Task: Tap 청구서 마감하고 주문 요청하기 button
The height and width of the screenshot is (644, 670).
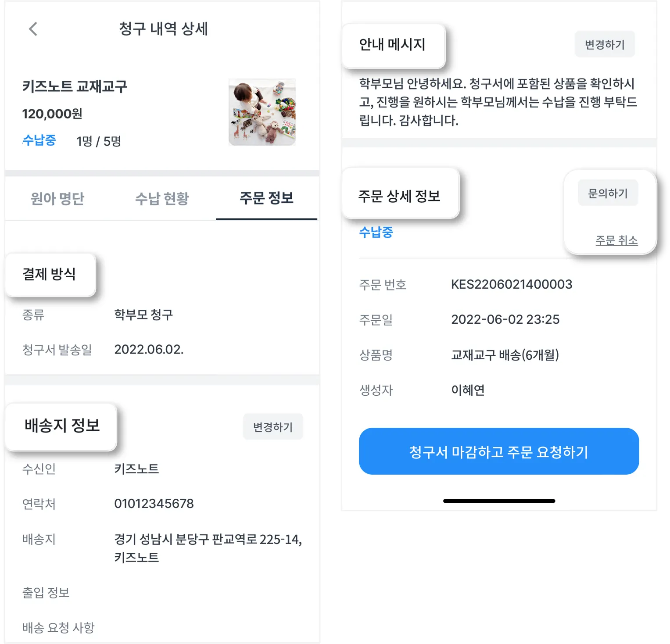Action: pyautogui.click(x=499, y=451)
